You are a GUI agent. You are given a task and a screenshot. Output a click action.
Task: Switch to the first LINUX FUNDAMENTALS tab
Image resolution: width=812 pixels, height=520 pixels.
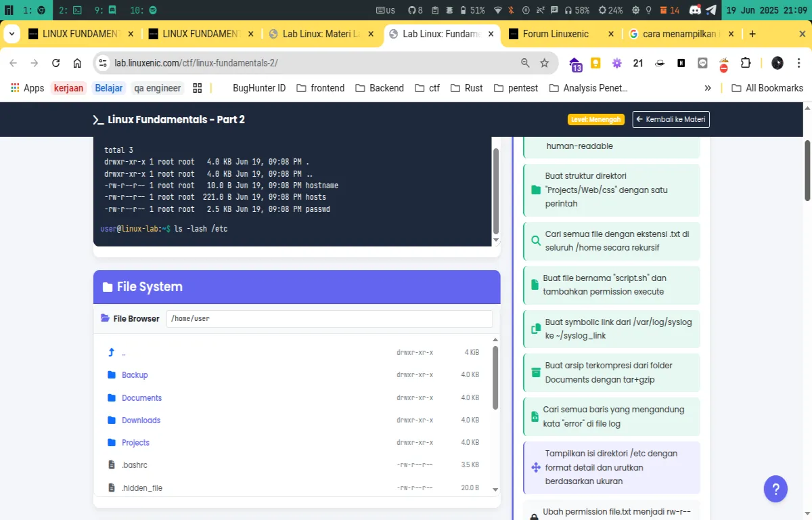click(79, 34)
